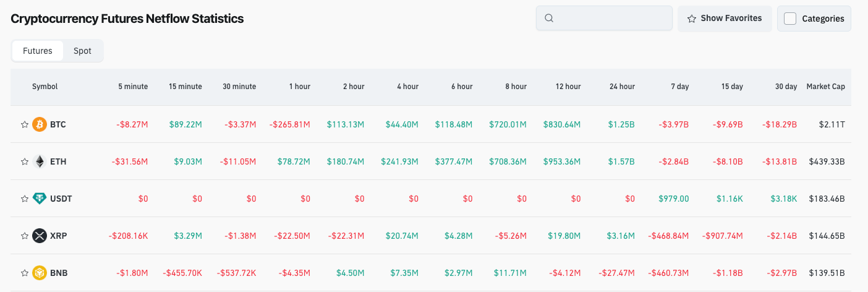Click BNB market cap $139.51B

(x=827, y=273)
